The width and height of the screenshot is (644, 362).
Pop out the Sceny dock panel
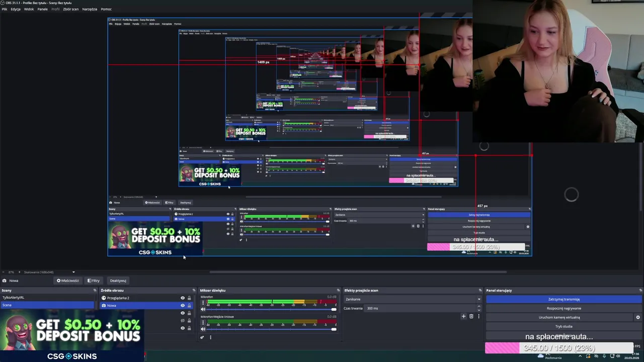point(95,290)
